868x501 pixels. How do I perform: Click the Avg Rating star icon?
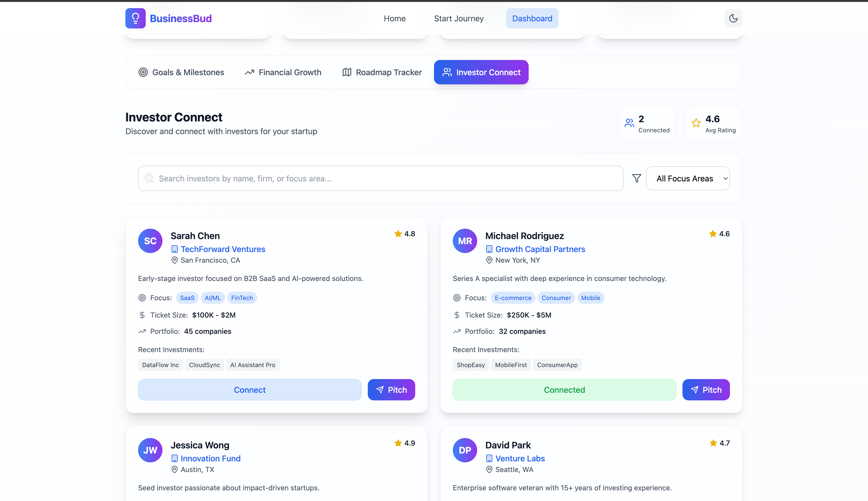pyautogui.click(x=696, y=123)
